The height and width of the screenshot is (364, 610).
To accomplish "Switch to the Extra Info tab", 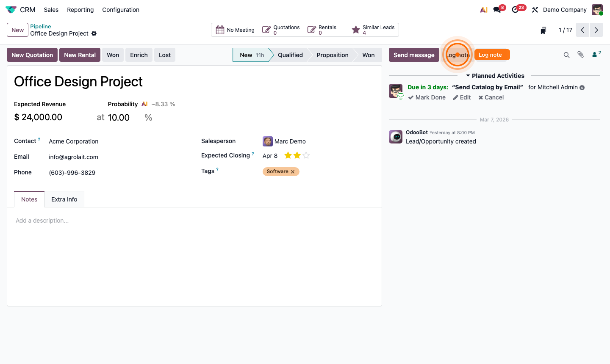I will (64, 199).
